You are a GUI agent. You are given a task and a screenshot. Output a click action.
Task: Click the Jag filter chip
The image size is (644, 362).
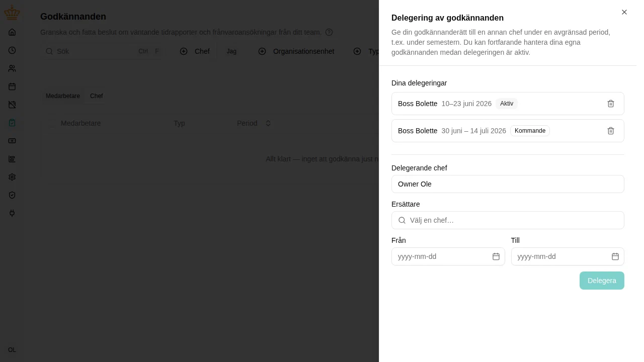(x=231, y=51)
